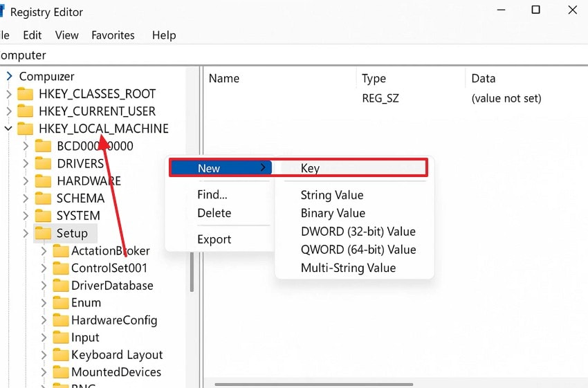Create a new QWORD (64-bit) Value

click(358, 250)
